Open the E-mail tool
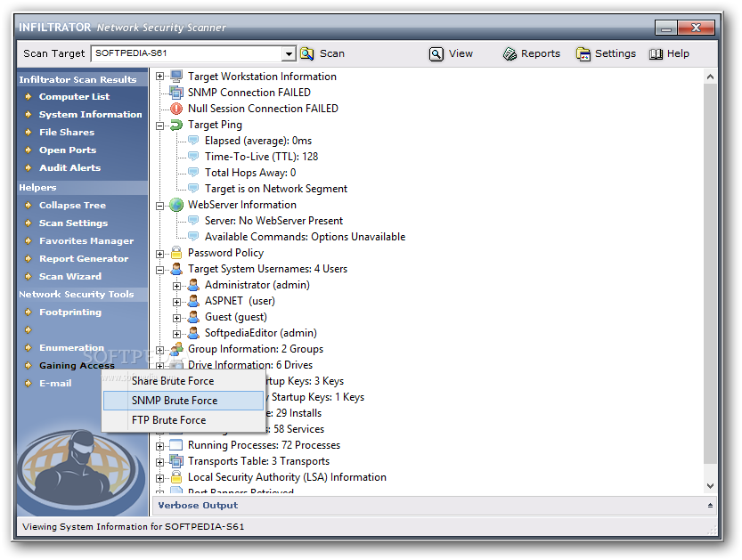Image resolution: width=742 pixels, height=560 pixels. click(55, 383)
